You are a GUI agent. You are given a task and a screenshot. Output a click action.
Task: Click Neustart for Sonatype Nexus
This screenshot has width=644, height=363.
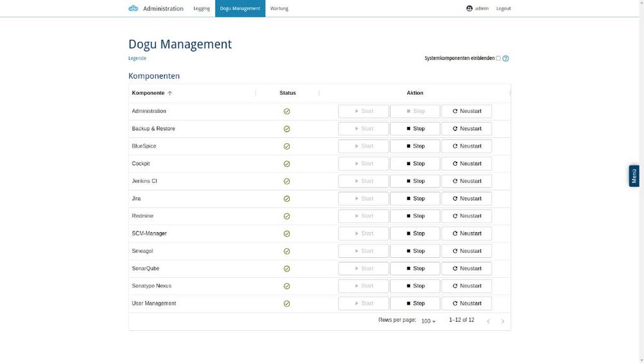(x=466, y=286)
